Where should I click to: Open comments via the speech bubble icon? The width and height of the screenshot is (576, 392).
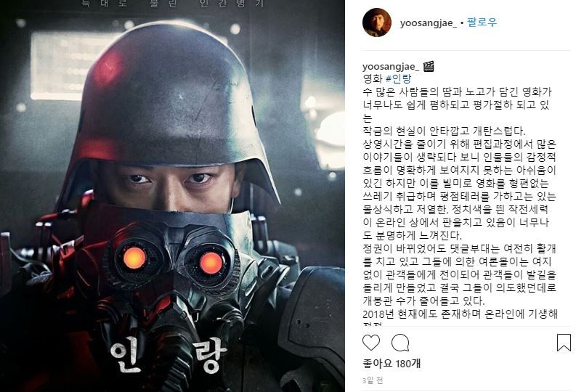point(400,343)
